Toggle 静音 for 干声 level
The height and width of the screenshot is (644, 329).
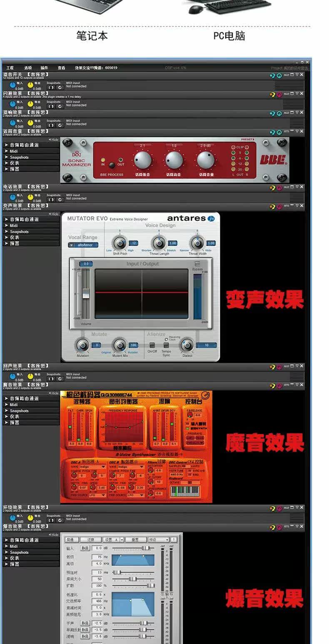(x=85, y=623)
